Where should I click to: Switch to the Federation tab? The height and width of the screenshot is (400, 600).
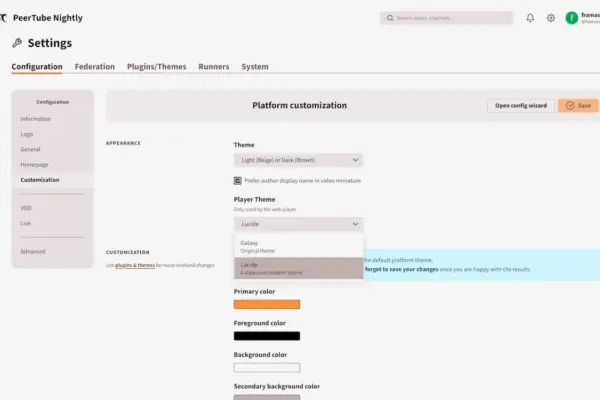click(95, 67)
